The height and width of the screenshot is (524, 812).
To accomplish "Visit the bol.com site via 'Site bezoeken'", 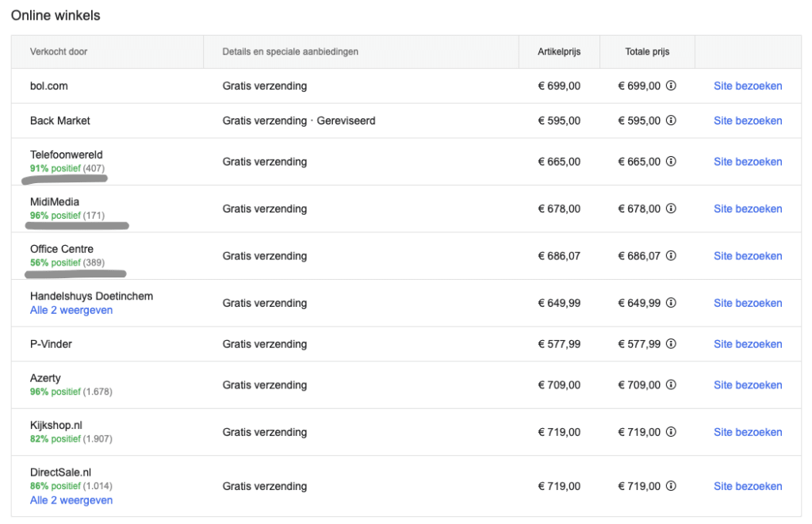I will click(748, 86).
